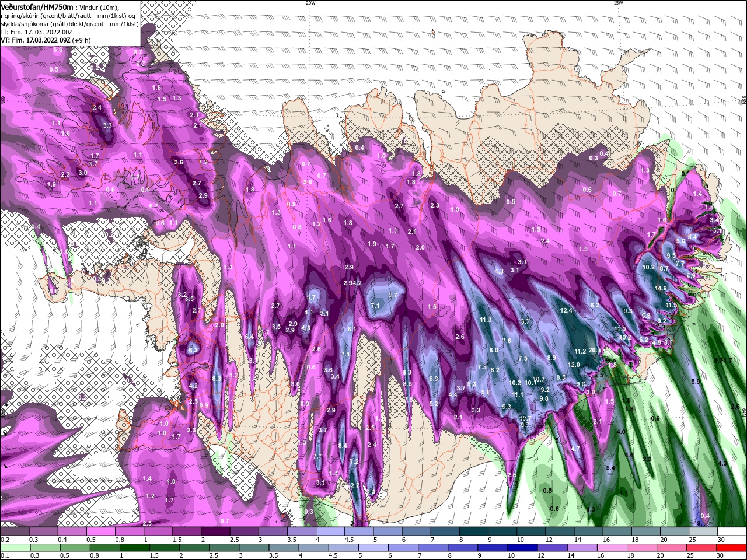Click the 12.4 precipitation value on map

566,310
